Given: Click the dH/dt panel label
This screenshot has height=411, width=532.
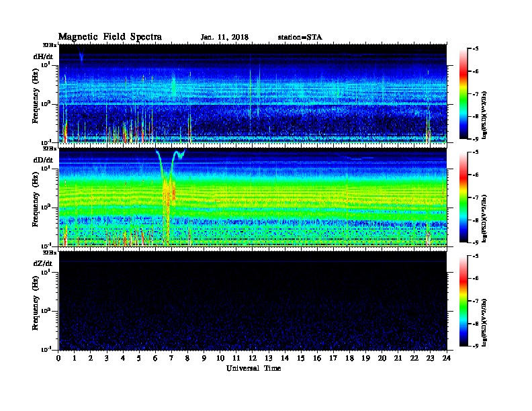Looking at the screenshot, I should [43, 56].
